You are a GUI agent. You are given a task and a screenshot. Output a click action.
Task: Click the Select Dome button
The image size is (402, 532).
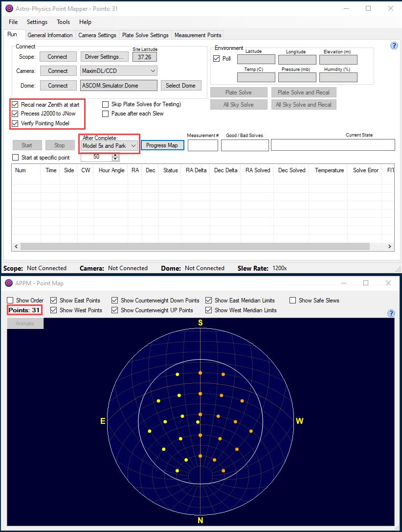pyautogui.click(x=181, y=86)
